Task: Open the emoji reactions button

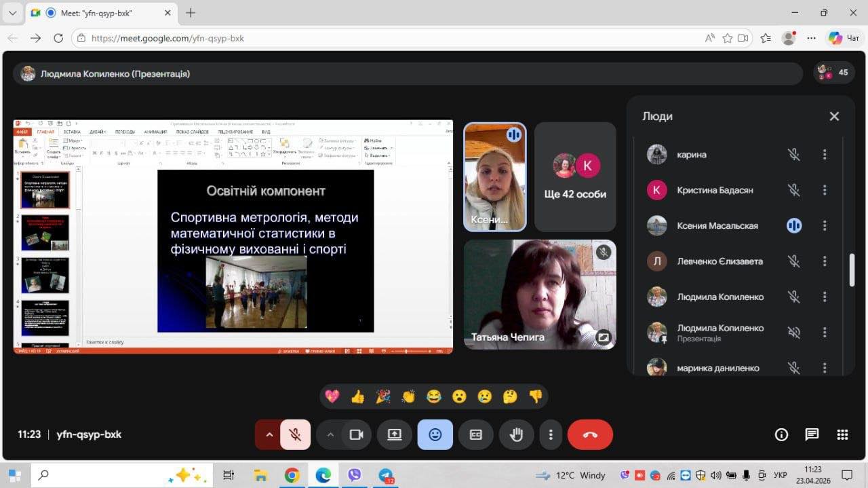Action: coord(435,435)
